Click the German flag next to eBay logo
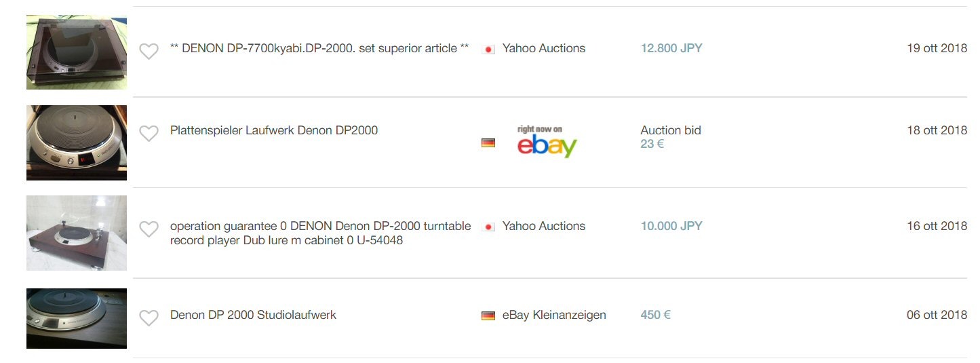This screenshot has height=363, width=980. [488, 142]
